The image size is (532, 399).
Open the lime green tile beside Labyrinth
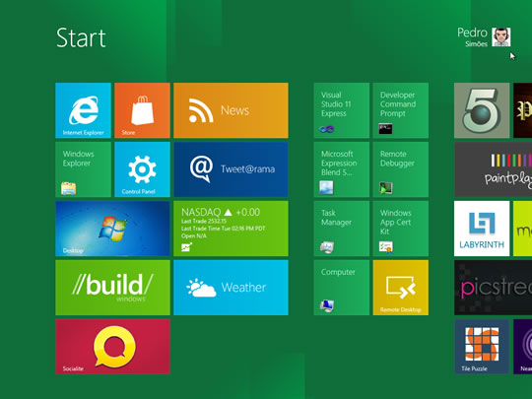[x=522, y=229]
